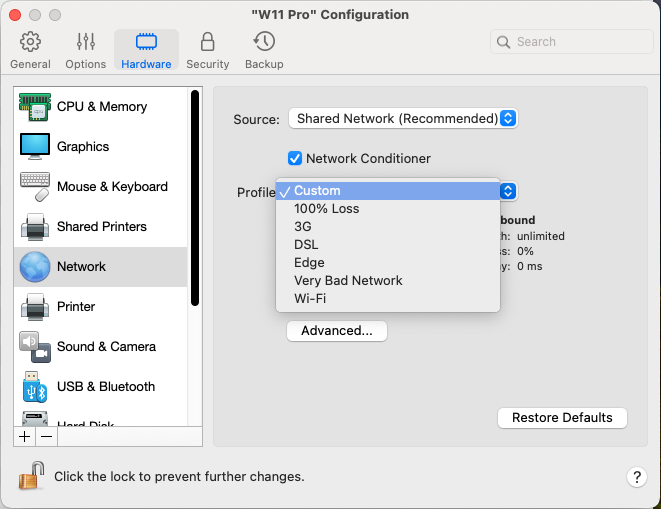Go to the General tab

pyautogui.click(x=30, y=50)
